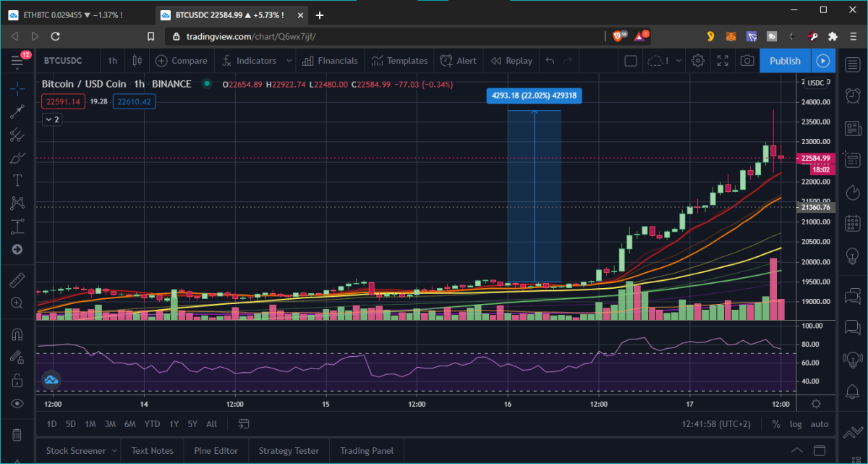This screenshot has width=868, height=464.
Task: Open the go-to-date calendar icon
Action: coord(244,424)
